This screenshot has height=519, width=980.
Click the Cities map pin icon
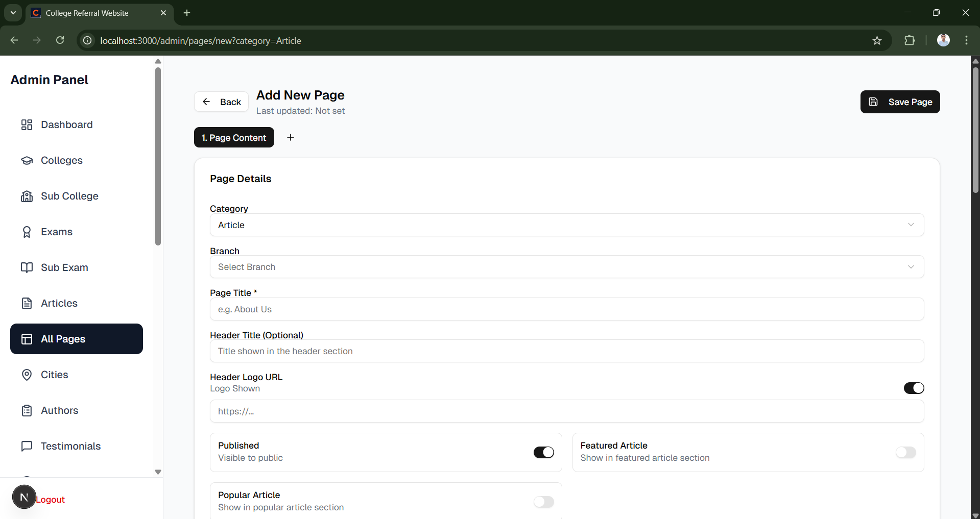[27, 375]
